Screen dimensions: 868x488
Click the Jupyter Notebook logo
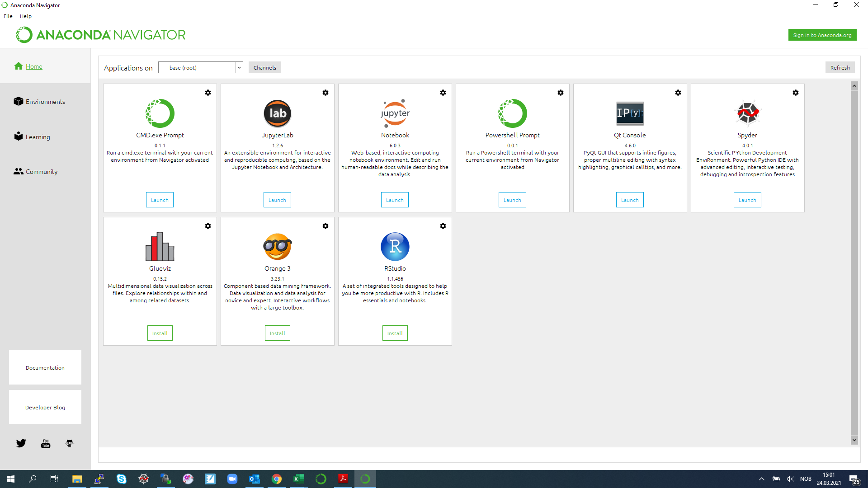(x=395, y=113)
